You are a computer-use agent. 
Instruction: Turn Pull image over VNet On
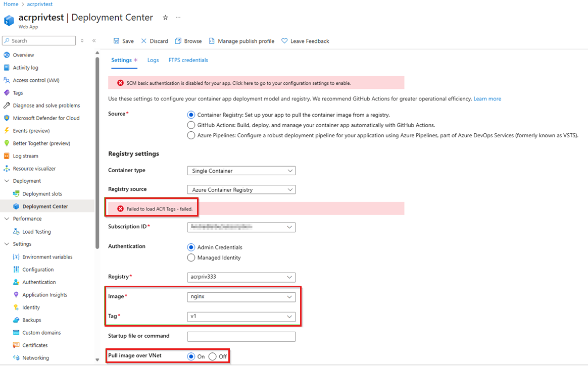191,356
